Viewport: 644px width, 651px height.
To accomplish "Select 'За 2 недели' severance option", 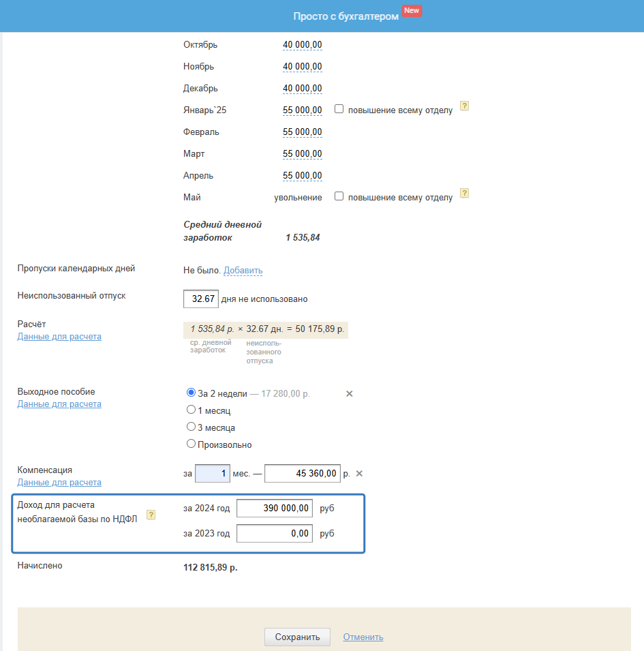I will click(191, 393).
